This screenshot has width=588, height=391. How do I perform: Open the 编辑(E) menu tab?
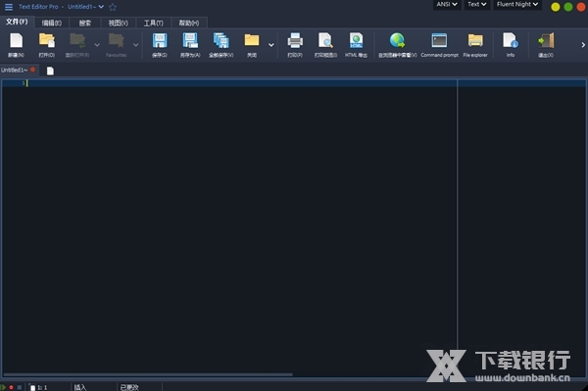(52, 23)
